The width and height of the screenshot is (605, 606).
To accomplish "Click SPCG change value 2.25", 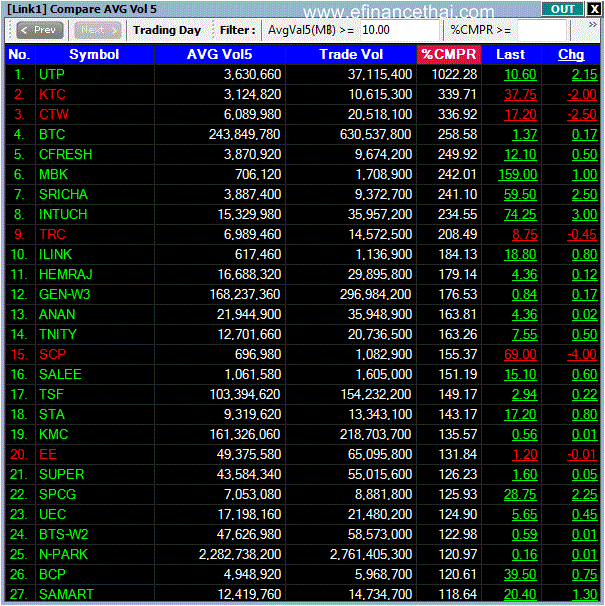I will [585, 495].
